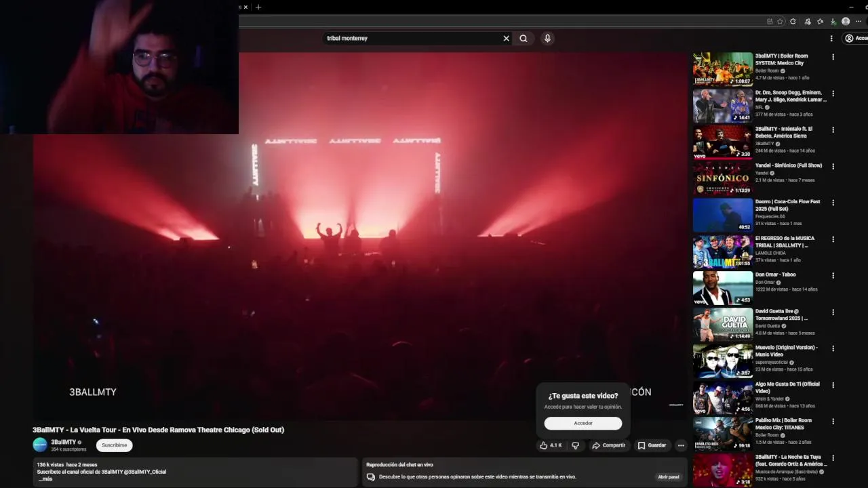The image size is (868, 488).
Task: Open the Dr. Dre Snoop Dogg halftime thumbnail
Action: click(x=723, y=106)
